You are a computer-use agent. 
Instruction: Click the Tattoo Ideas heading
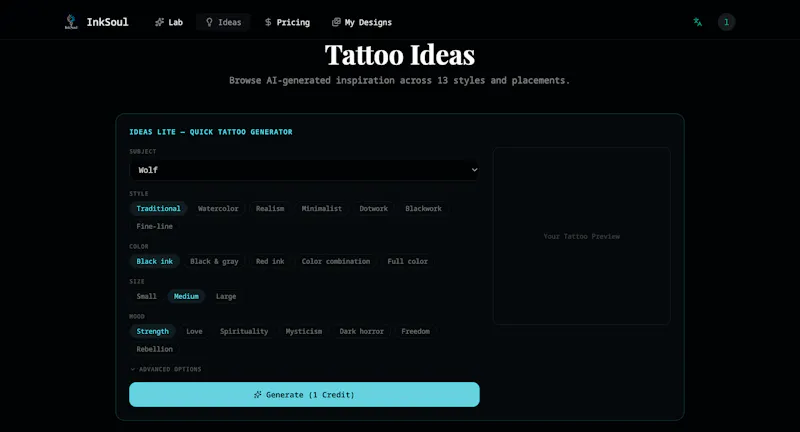click(400, 55)
